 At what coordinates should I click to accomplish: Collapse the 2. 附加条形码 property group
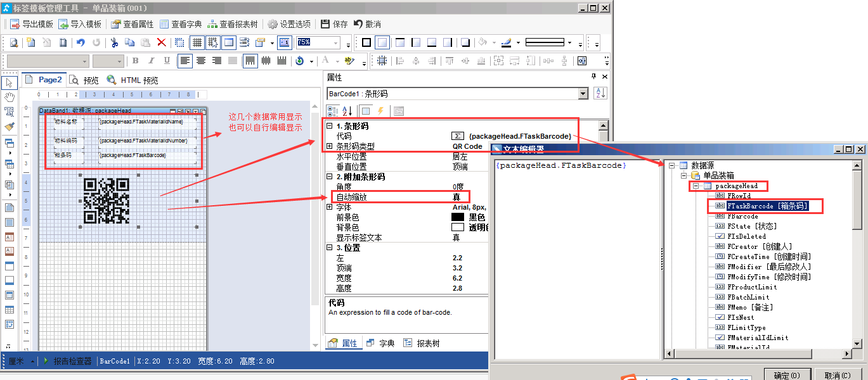click(330, 177)
